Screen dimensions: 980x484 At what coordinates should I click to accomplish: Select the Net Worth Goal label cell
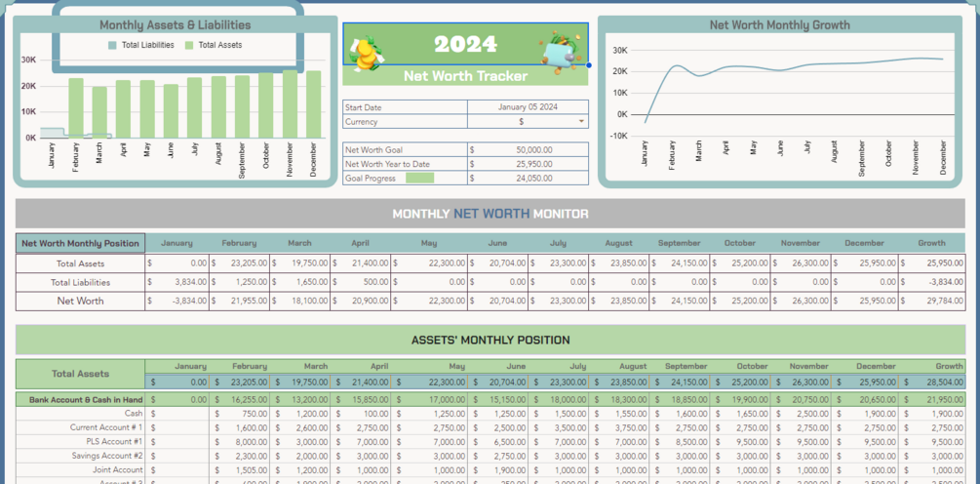[x=405, y=149]
